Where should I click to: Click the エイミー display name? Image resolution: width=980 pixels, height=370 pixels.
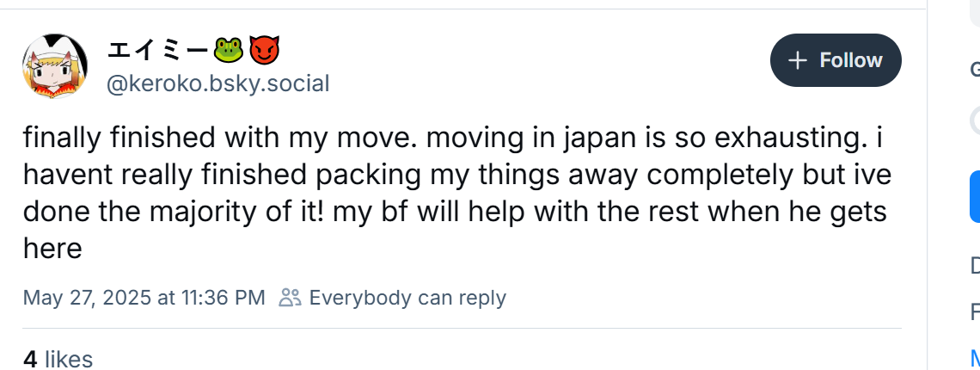click(x=157, y=50)
